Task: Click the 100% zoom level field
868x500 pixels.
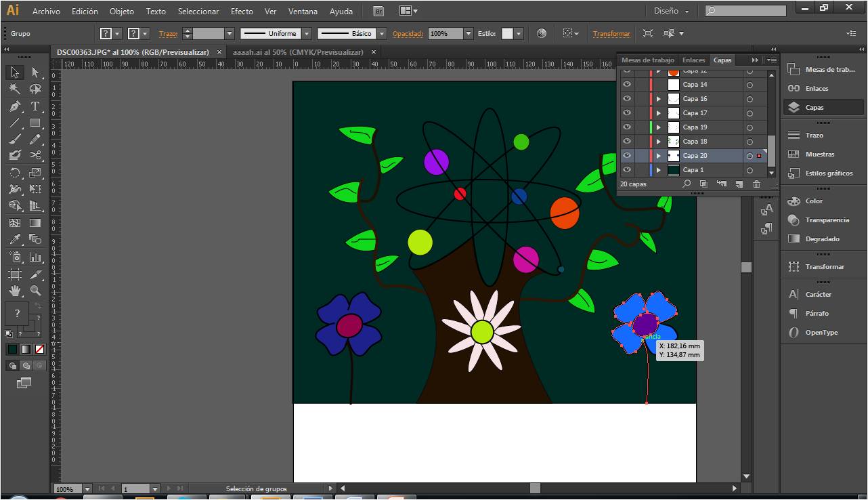Action: [68, 488]
